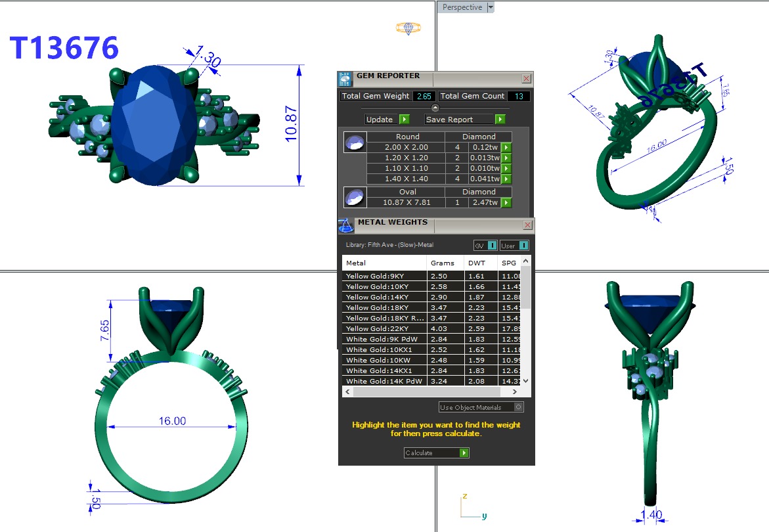This screenshot has height=532, width=769.
Task: Click green arrow for 2.00 X 2.00 gems
Action: pyautogui.click(x=506, y=148)
